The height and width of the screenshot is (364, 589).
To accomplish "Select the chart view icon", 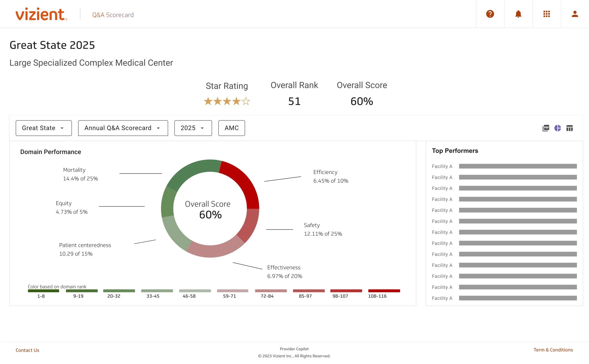I will pyautogui.click(x=558, y=128).
